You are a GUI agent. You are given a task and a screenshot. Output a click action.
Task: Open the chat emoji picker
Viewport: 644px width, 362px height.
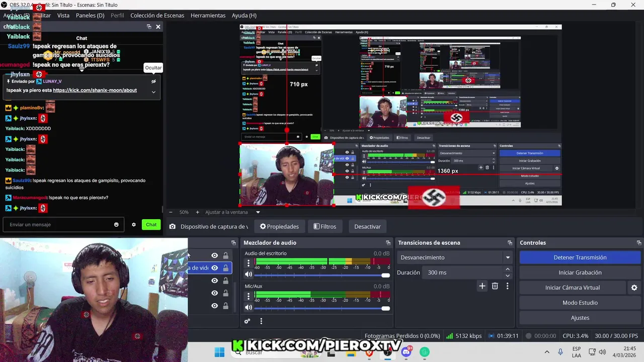[x=116, y=225]
